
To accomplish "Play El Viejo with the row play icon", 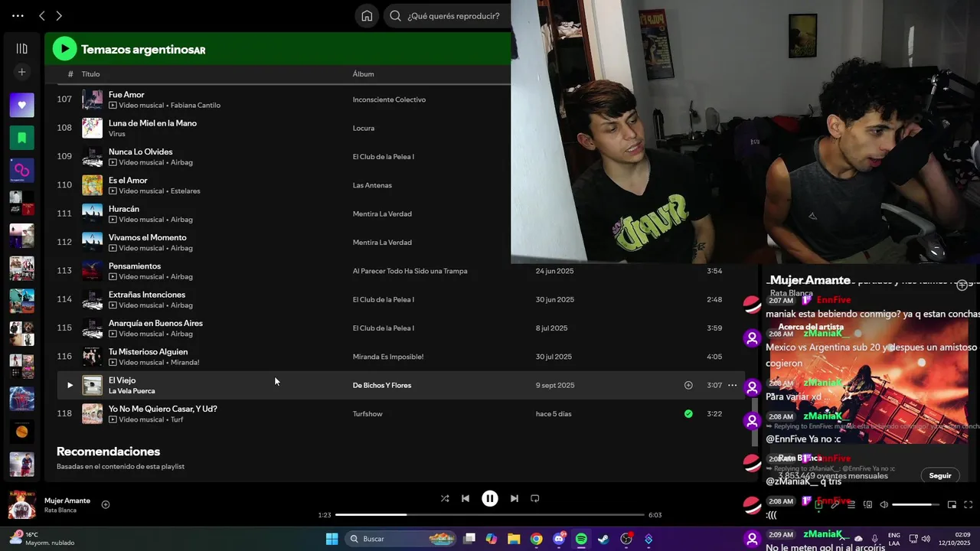I will (70, 386).
